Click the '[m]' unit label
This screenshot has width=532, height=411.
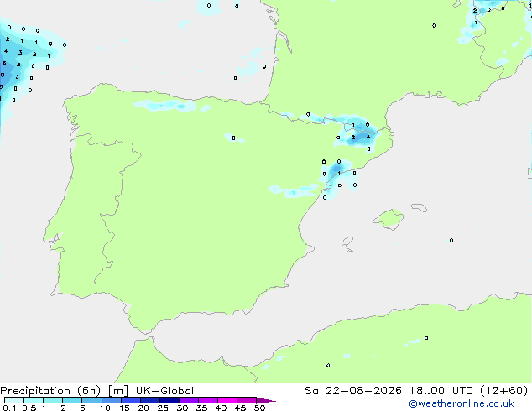tap(117, 391)
